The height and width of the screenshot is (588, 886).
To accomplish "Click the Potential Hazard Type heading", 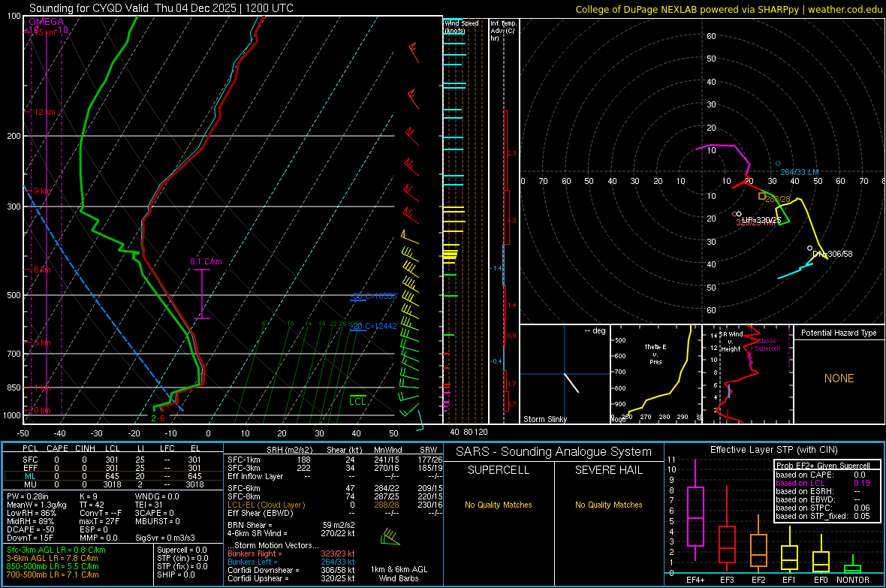I will click(x=839, y=333).
